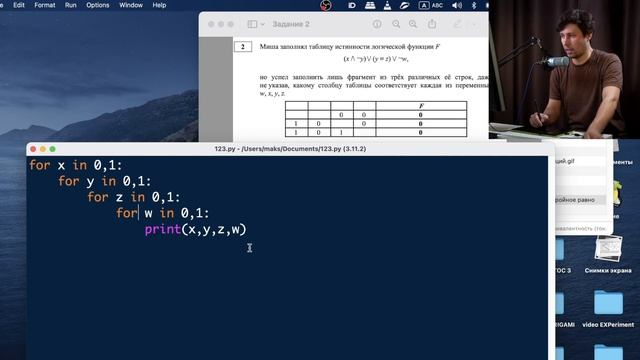Place cursor in line 'for y in 0,1:'
640x360 pixels.
(x=104, y=181)
